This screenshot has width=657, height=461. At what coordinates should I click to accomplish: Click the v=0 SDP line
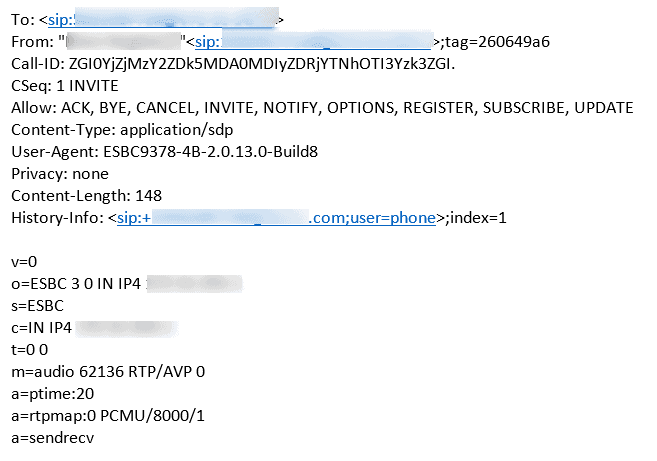tap(24, 262)
